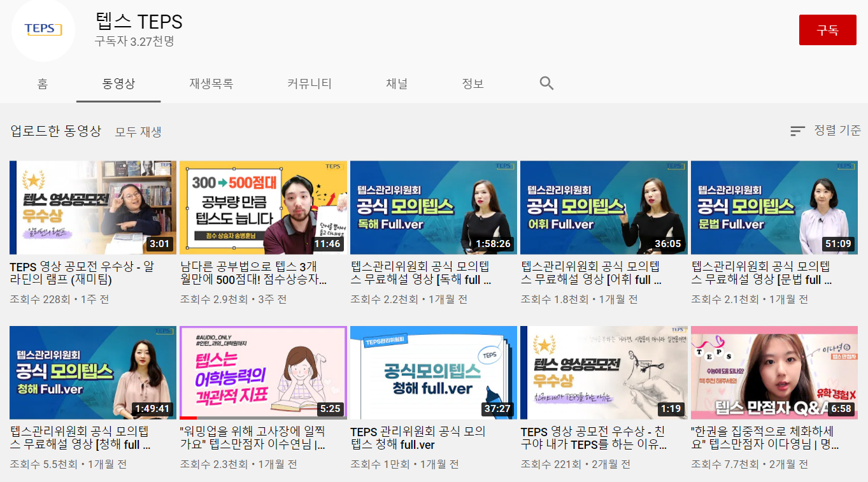
Task: Play the 독해 Full.ver mock test thumbnail
Action: click(x=434, y=208)
